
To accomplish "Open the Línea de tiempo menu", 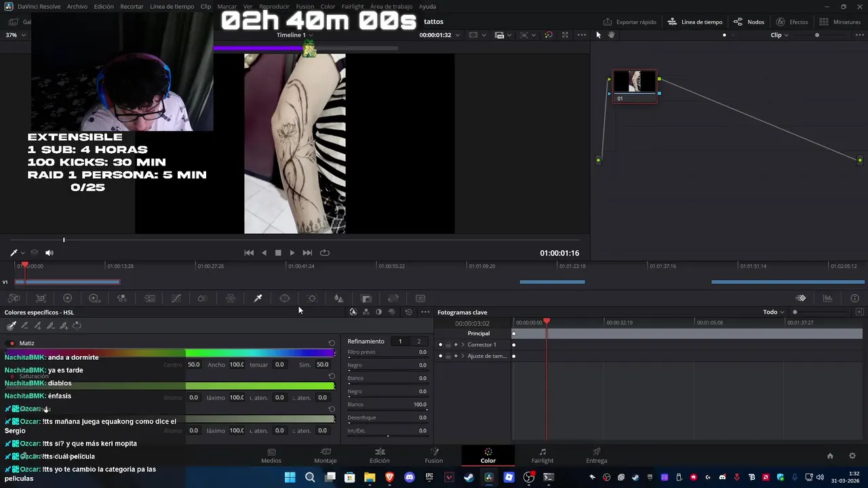I will tap(172, 6).
